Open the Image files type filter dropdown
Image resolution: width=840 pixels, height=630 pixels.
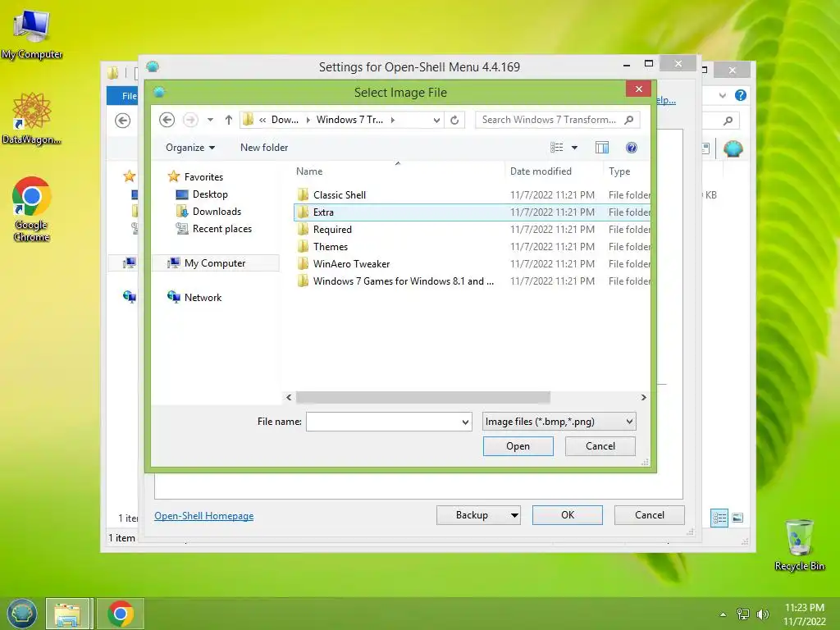point(559,422)
